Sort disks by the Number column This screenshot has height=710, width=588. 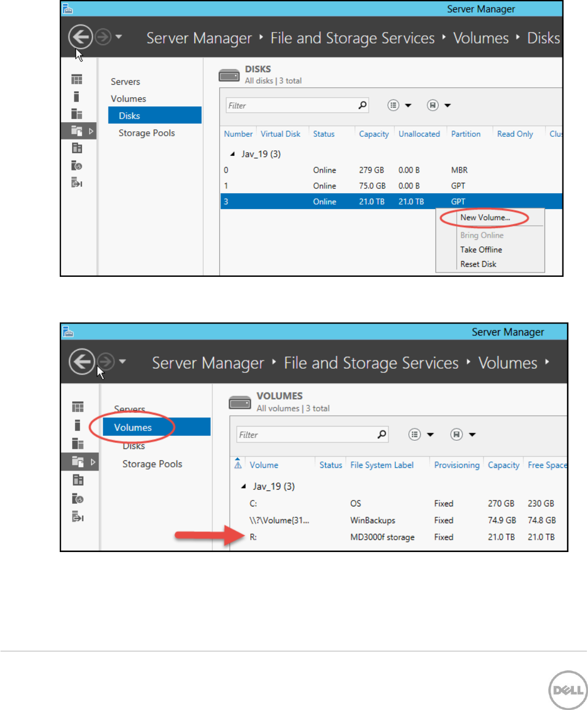pos(238,134)
